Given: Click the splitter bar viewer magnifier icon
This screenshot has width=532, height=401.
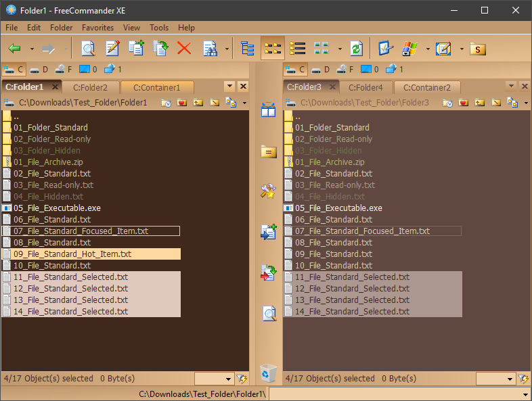Looking at the screenshot, I should point(269,313).
